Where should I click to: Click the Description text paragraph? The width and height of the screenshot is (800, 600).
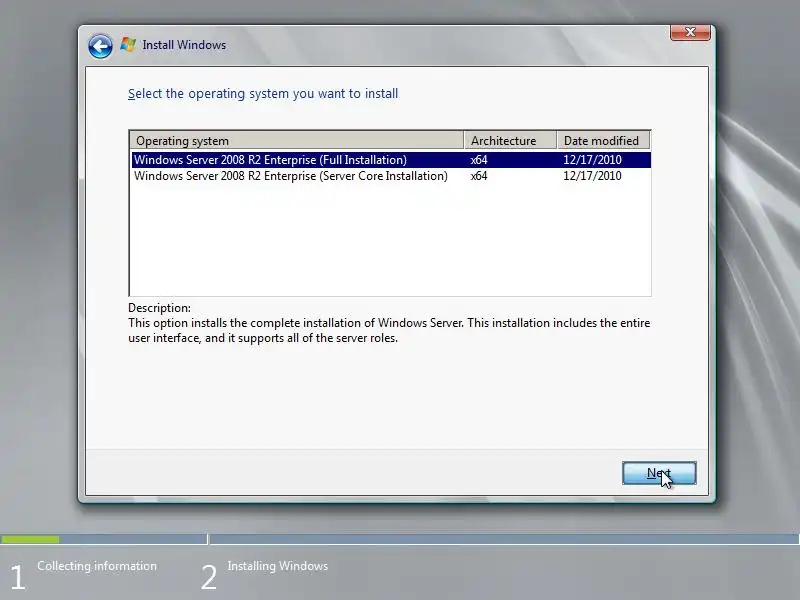pos(389,331)
